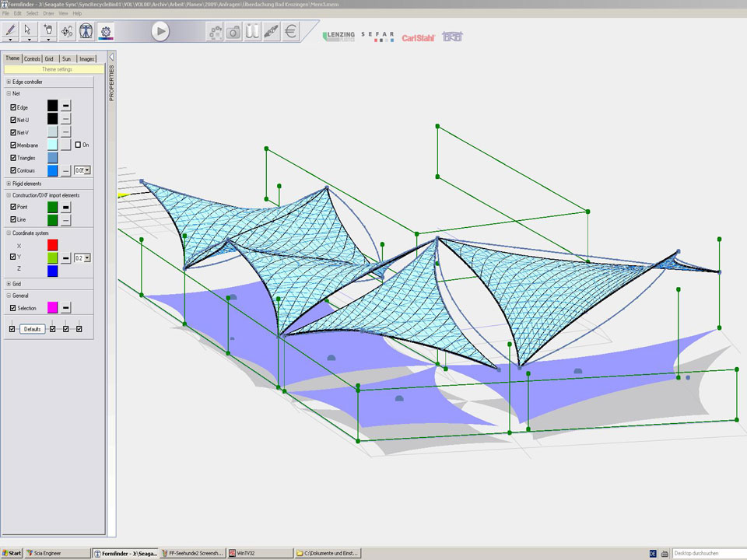Click the Start button in taskbar

pos(12,553)
